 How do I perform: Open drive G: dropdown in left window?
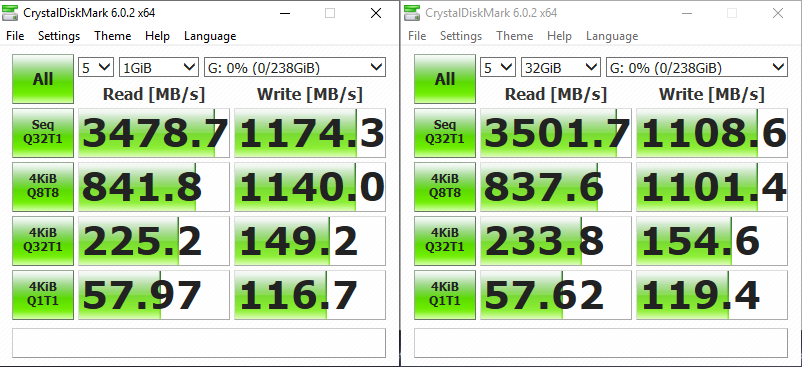[x=295, y=67]
